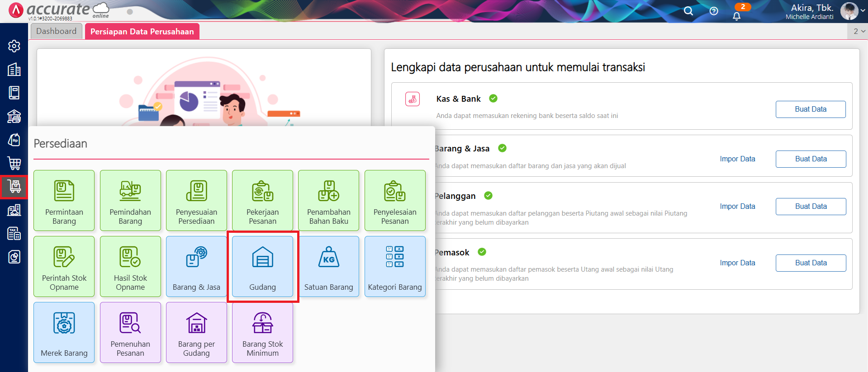Open notifications bell icon

coord(736,16)
